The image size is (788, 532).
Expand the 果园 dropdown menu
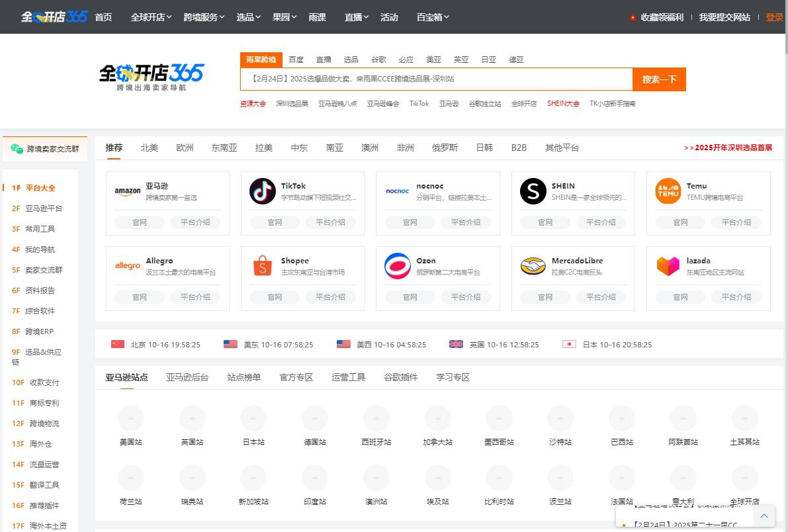285,17
